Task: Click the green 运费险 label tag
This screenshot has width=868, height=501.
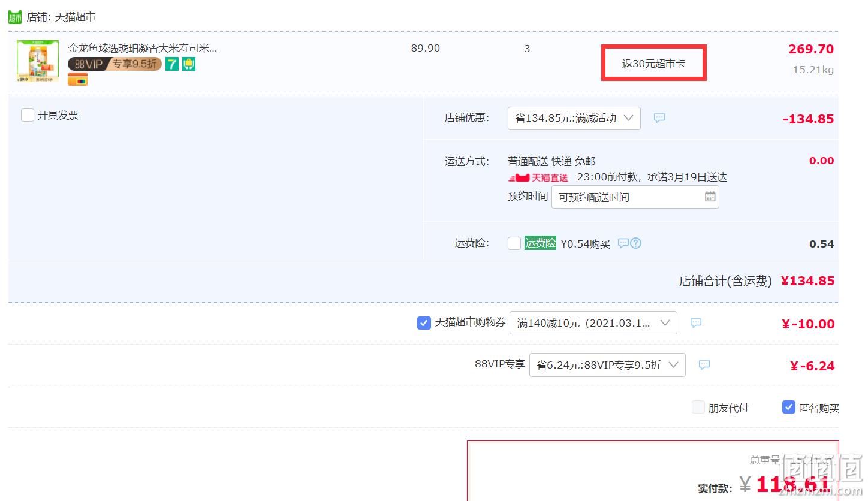Action: click(x=541, y=243)
